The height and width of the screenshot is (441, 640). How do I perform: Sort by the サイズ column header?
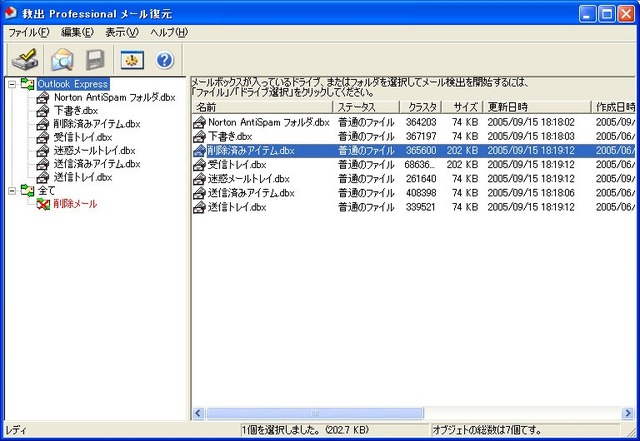point(463,107)
